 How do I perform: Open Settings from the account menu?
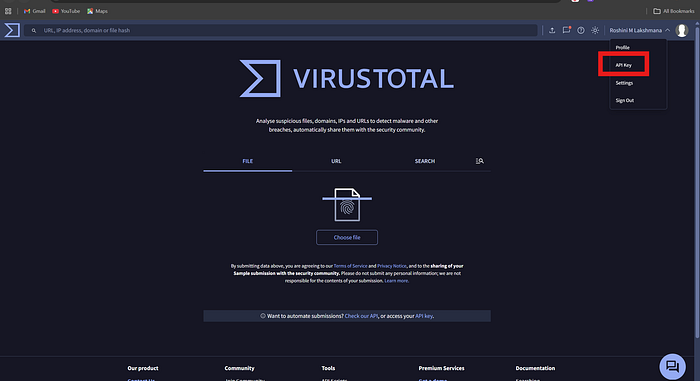(624, 83)
